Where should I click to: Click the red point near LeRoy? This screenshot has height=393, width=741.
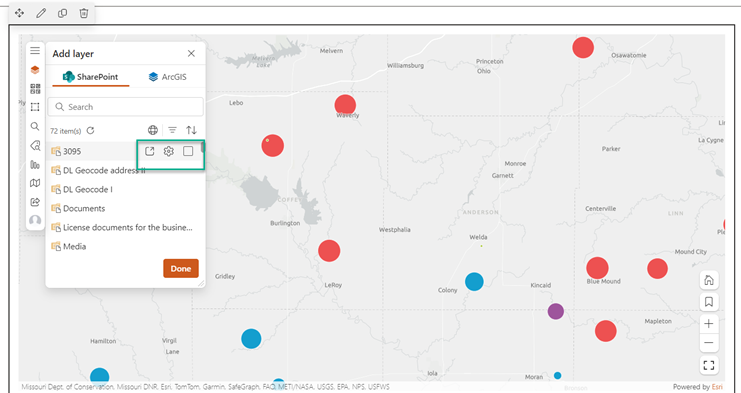point(329,251)
